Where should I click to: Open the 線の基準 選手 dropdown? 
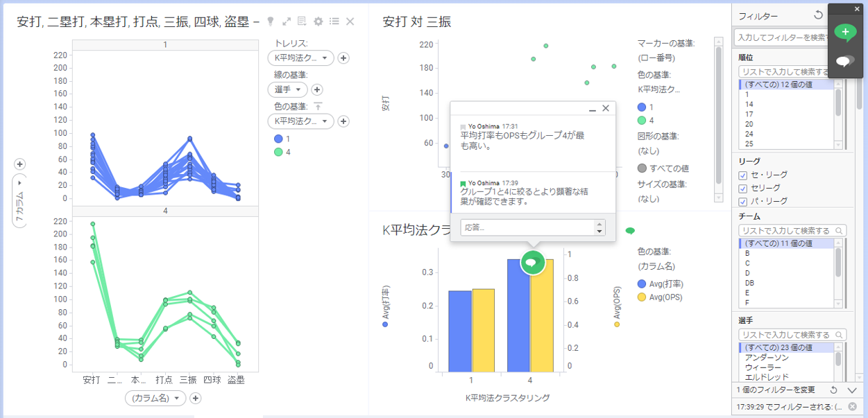287,89
